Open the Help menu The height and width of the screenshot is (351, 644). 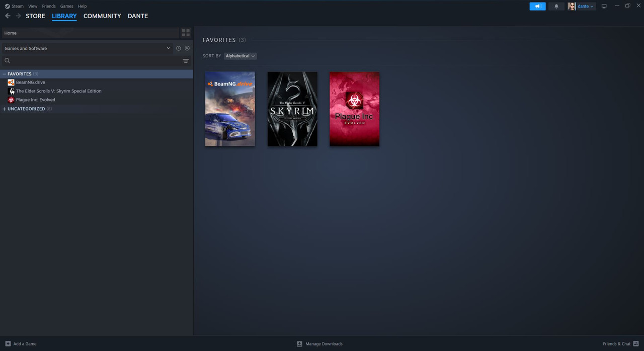point(82,6)
